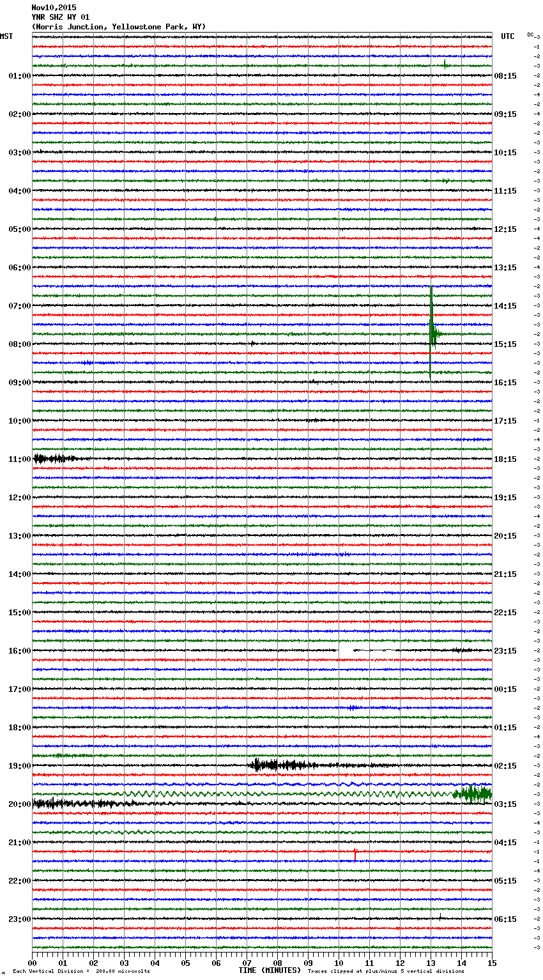Pick the 07:00 MST time label
The image size is (543, 980).
point(20,306)
